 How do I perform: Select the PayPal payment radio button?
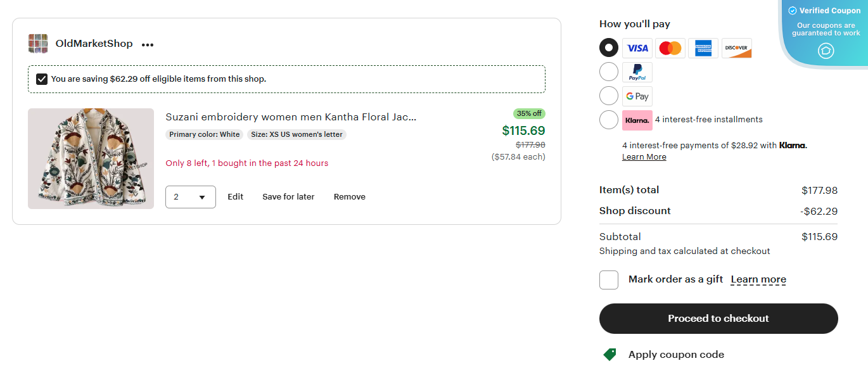(608, 72)
